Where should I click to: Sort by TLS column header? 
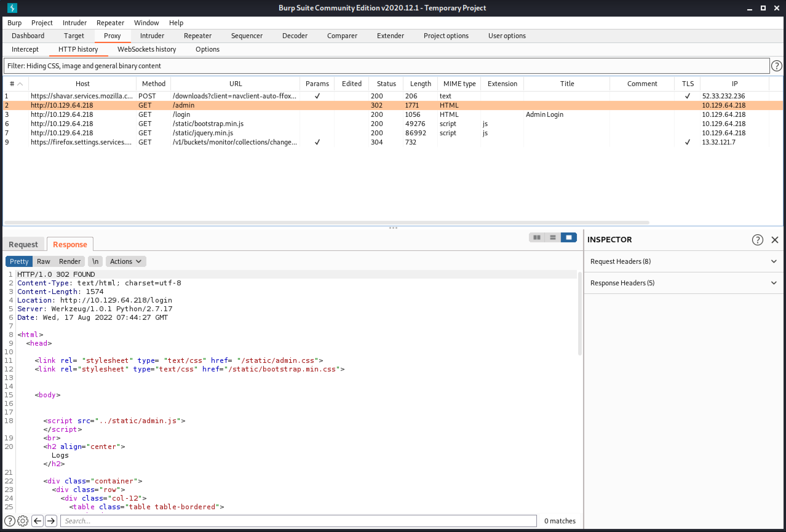[x=687, y=84]
